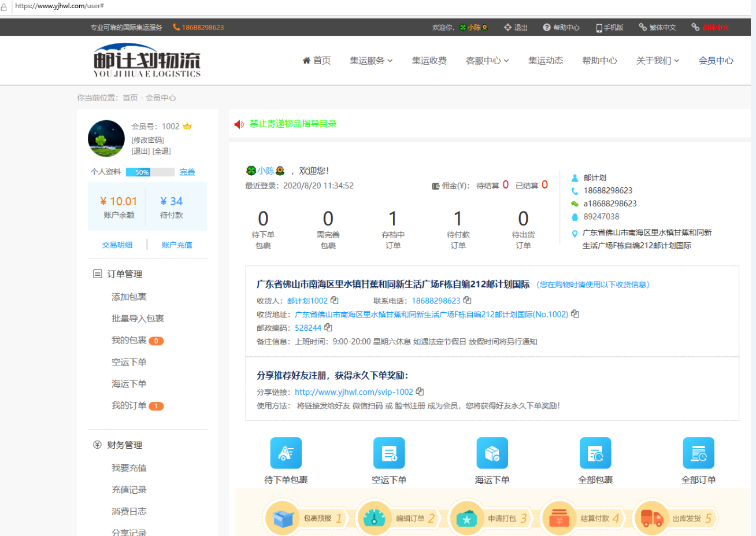
Task: Switch to 手机版 mobile version
Action: tap(610, 27)
